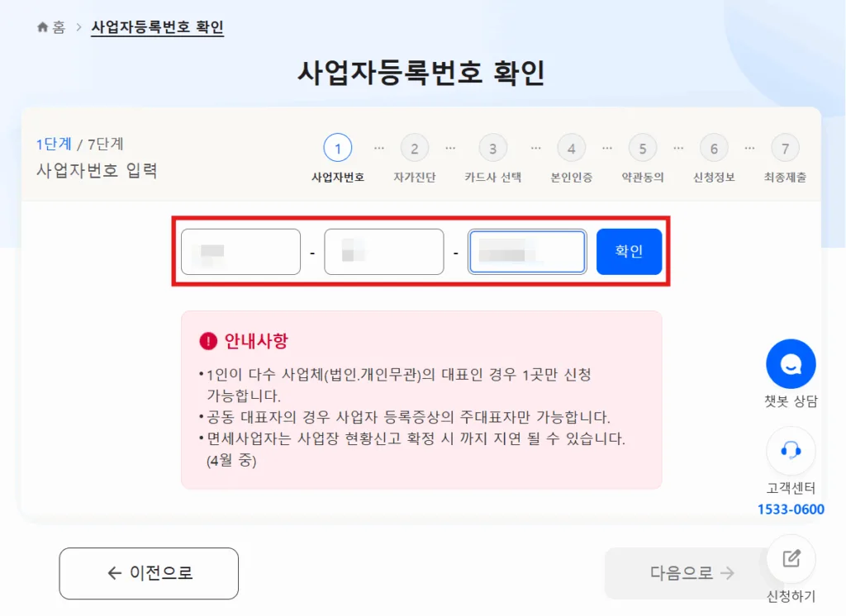Select the step 7 최종제출 circle
Screen dimensions: 846x616
point(785,149)
